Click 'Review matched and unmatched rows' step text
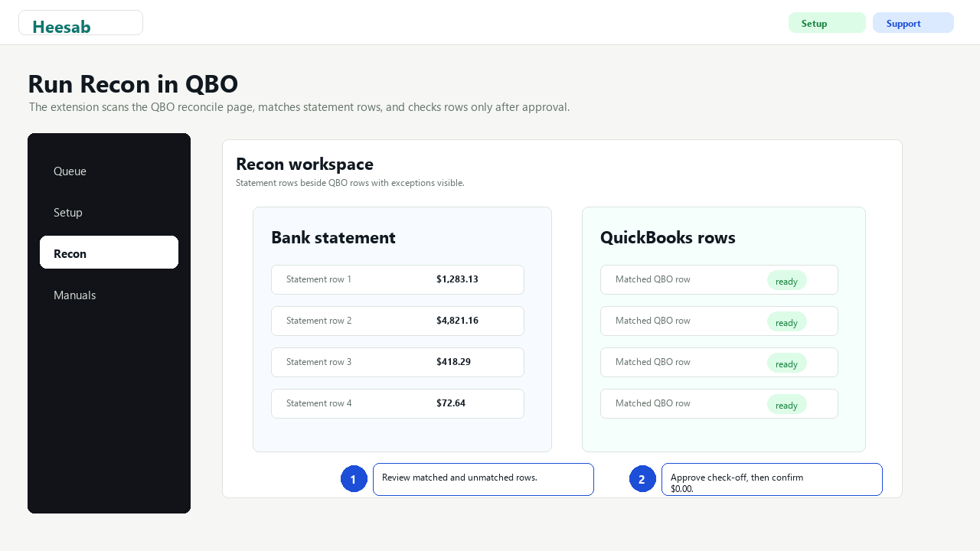The height and width of the screenshot is (551, 980). (459, 478)
